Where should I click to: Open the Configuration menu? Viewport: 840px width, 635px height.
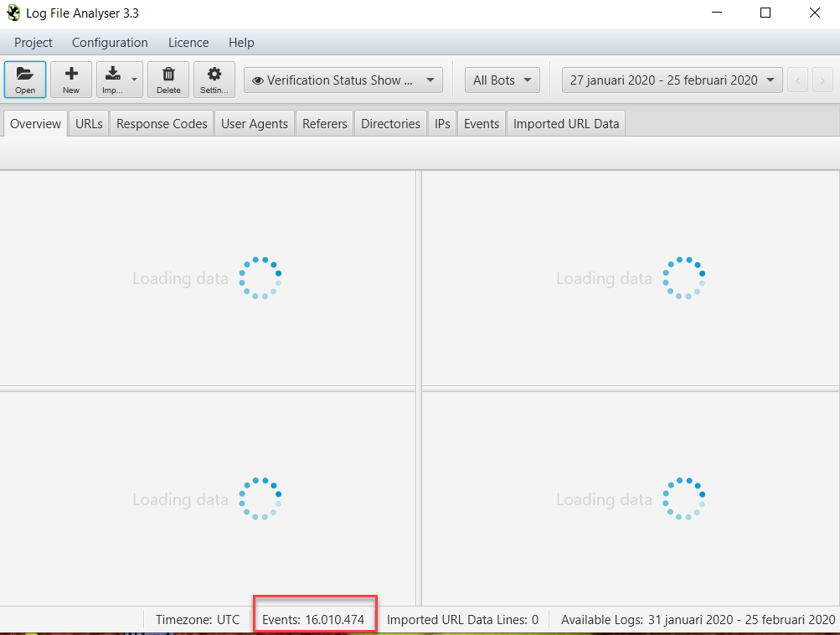[x=110, y=42]
